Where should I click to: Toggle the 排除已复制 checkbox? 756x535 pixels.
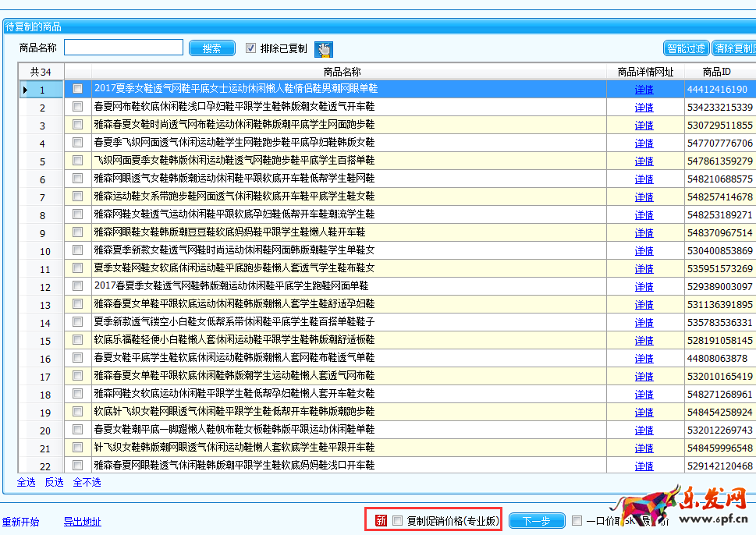[250, 48]
